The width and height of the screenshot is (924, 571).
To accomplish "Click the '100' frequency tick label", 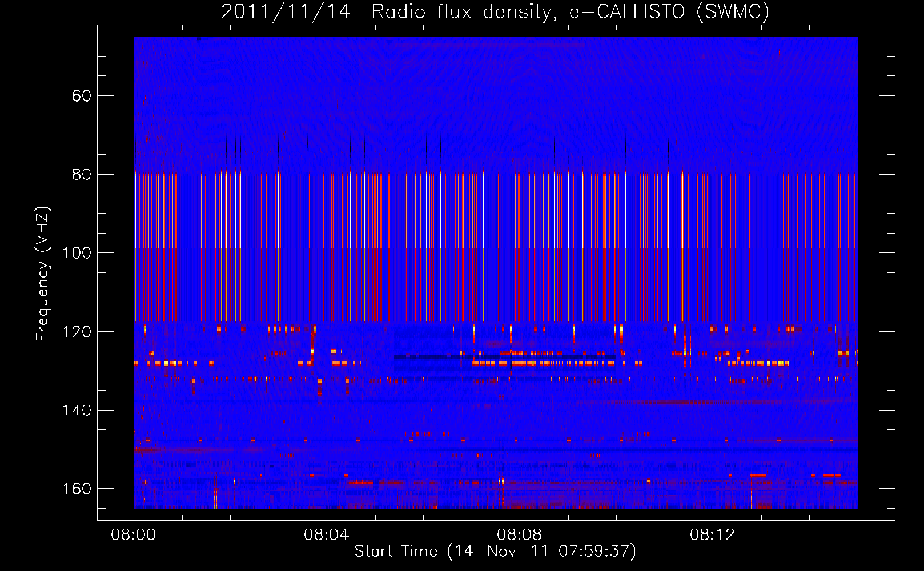I will [77, 253].
